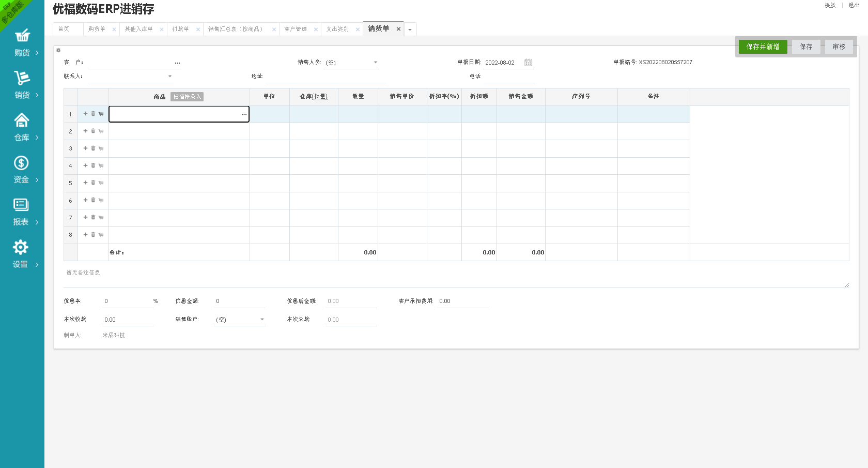Click the delete trash icon in row 2
The image size is (868, 468).
pos(93,131)
